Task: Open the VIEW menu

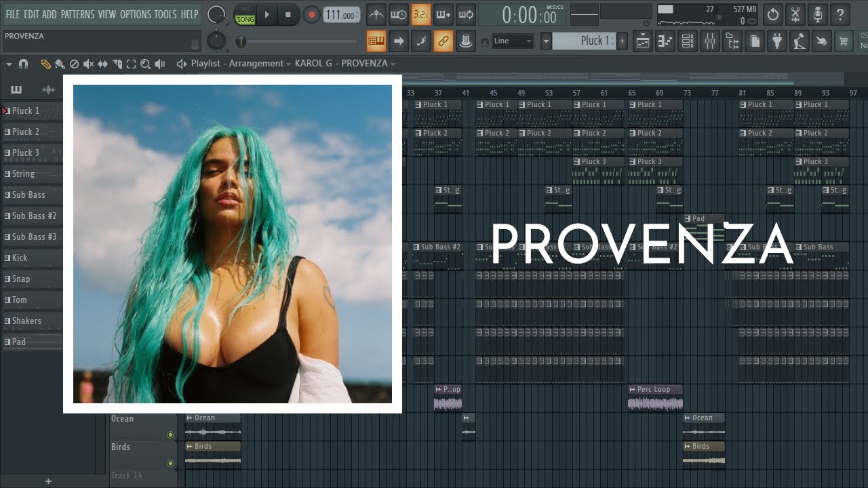Action: pos(107,14)
